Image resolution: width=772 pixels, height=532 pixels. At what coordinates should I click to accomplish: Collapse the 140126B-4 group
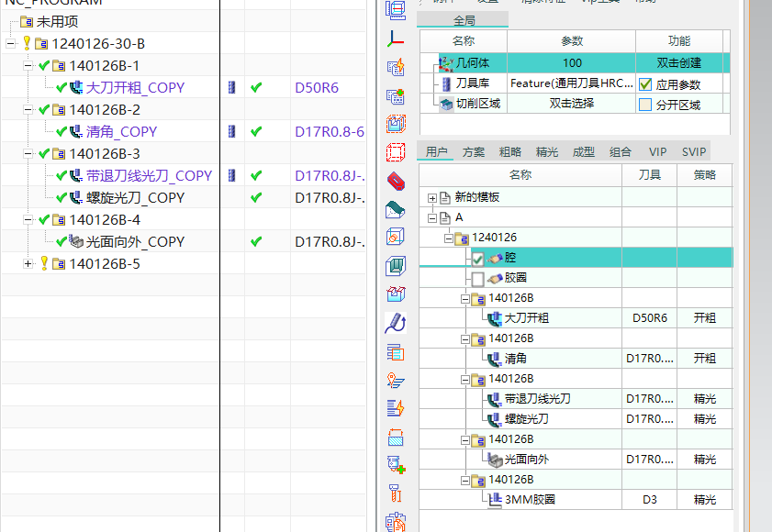click(x=28, y=219)
